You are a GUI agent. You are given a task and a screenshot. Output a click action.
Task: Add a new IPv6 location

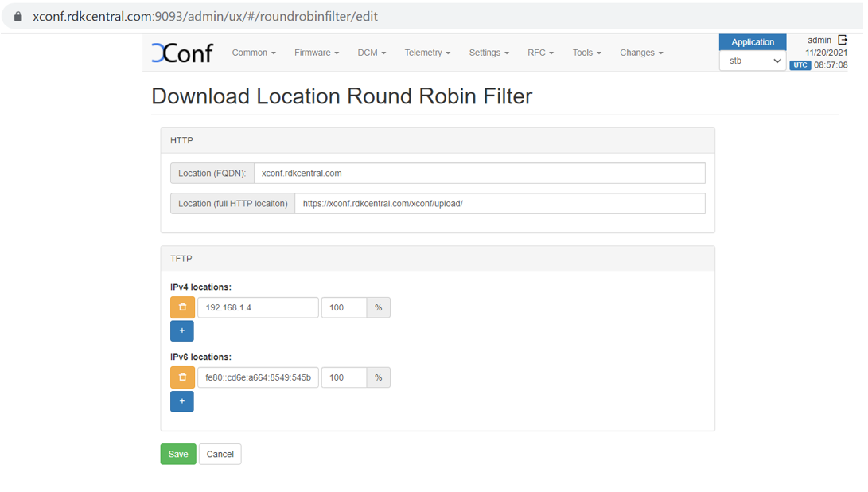click(182, 401)
